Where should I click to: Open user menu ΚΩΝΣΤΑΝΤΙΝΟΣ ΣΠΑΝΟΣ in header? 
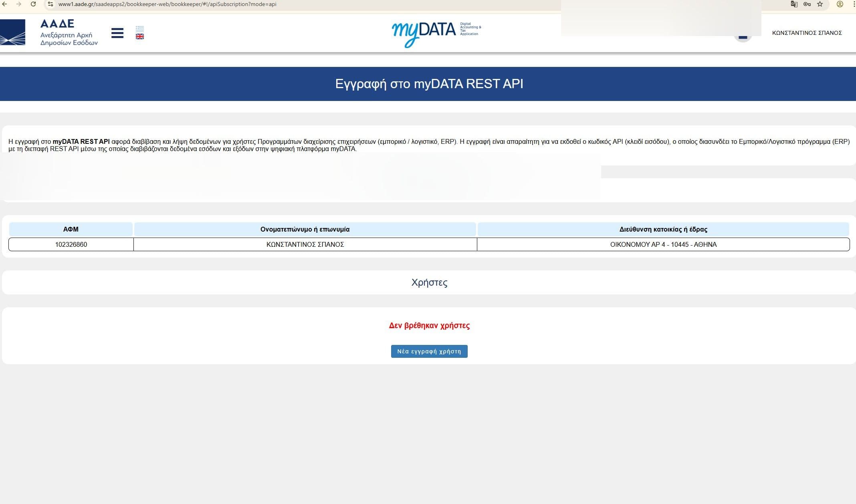coord(807,33)
